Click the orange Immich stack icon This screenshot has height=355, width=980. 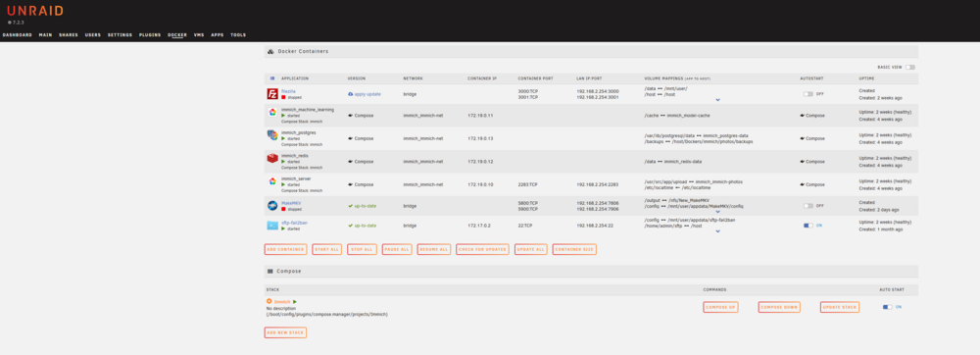click(269, 301)
